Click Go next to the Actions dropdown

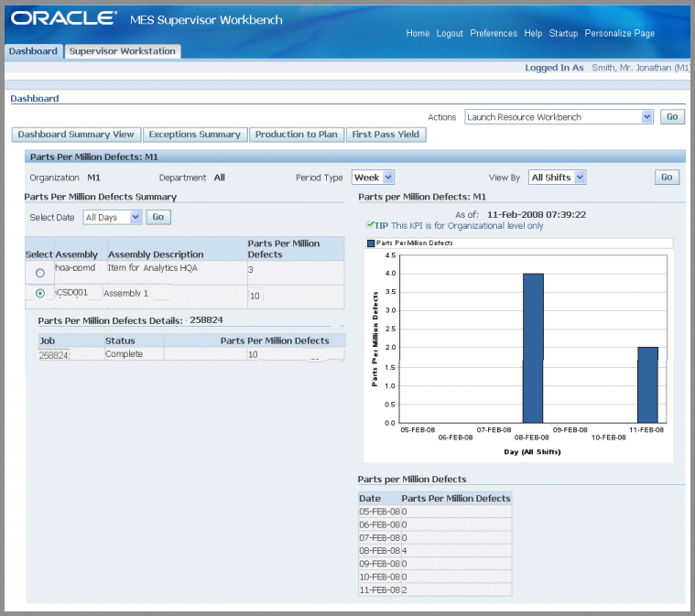(x=672, y=117)
